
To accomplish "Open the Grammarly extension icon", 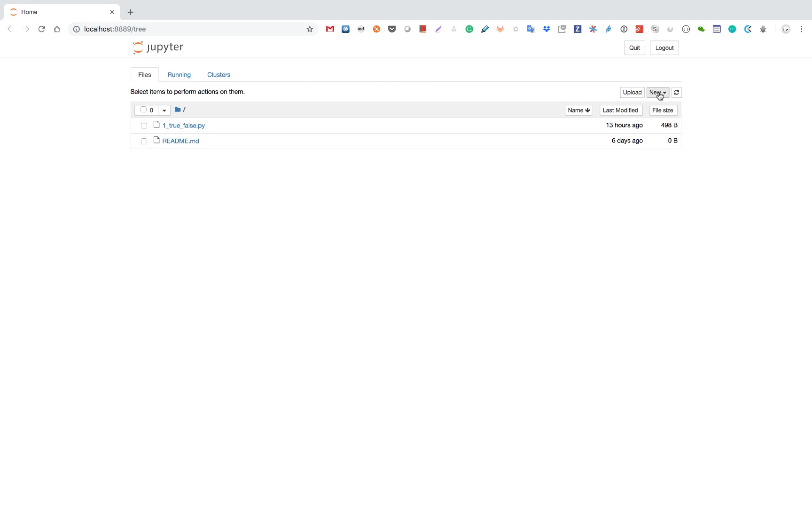I will coord(469,29).
